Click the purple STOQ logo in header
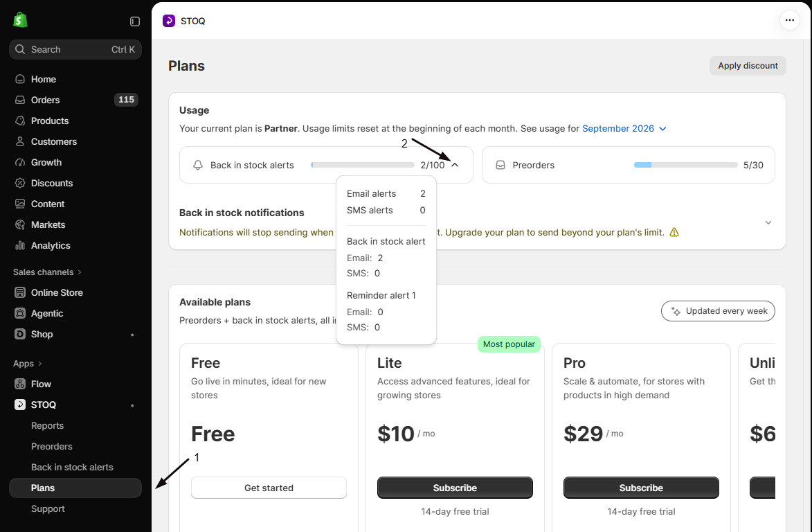Screen dimensions: 812x532 click(169, 21)
